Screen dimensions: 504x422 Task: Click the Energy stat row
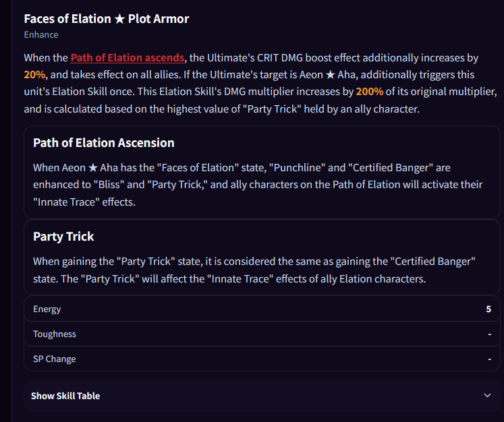pyautogui.click(x=262, y=309)
